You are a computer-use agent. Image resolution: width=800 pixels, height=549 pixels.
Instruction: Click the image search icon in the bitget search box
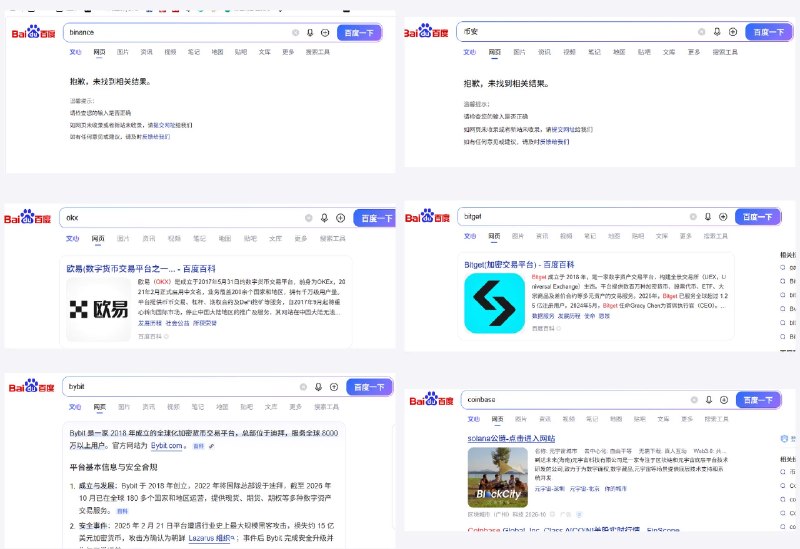pos(723,217)
